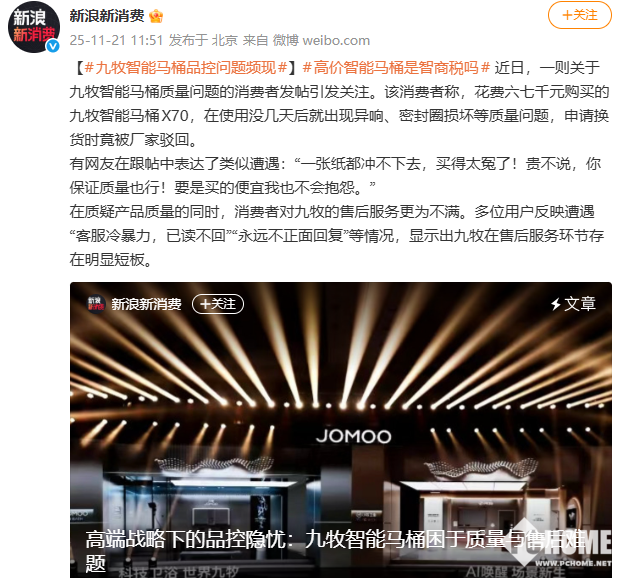
Task: Open hashtag #九牧智能马桶品控问题频现#
Action: [x=186, y=68]
